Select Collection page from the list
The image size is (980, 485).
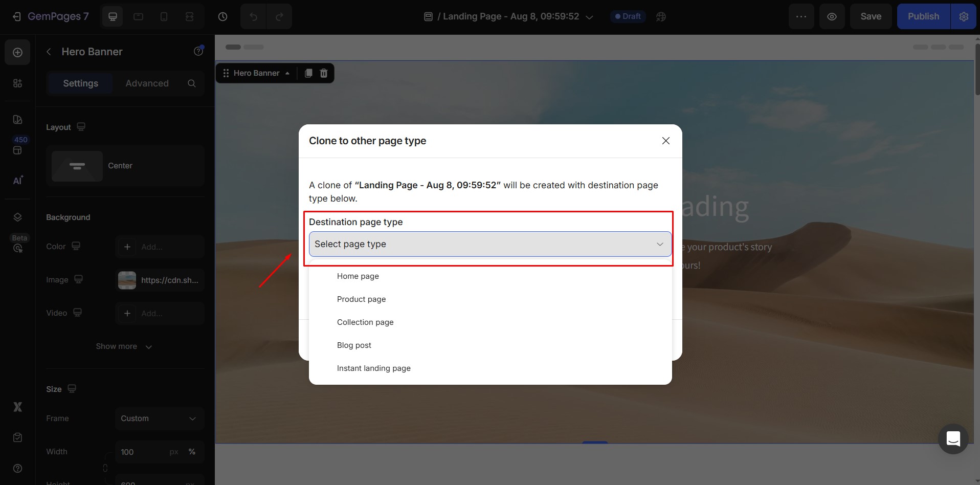click(x=365, y=322)
